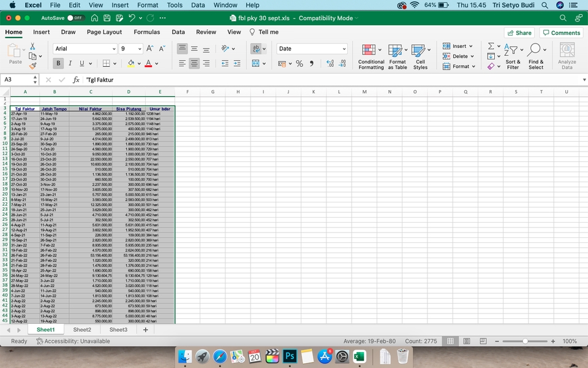Switch to Sheet2 worksheet
588x368 pixels.
point(82,329)
